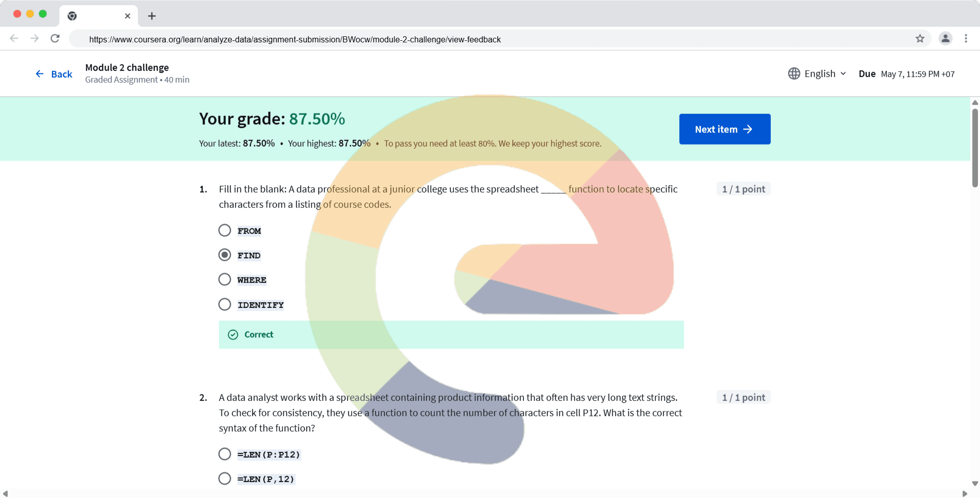Go back using the Back link
980x498 pixels.
(54, 74)
